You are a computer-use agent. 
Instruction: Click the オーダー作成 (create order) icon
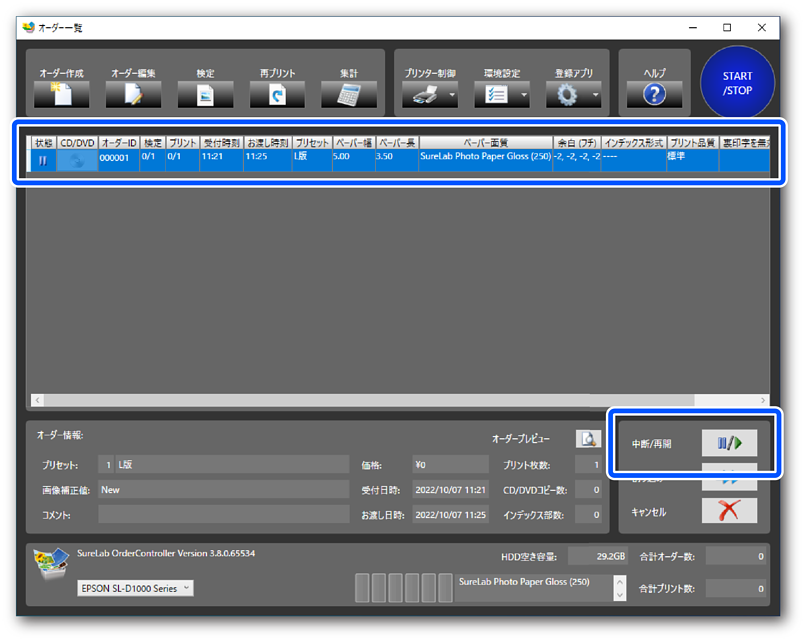click(61, 95)
